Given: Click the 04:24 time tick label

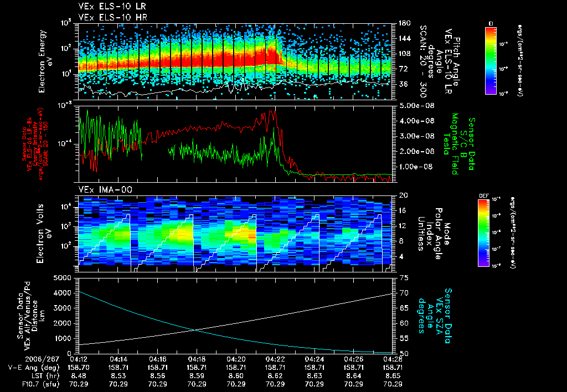Looking at the screenshot, I should (315, 359).
